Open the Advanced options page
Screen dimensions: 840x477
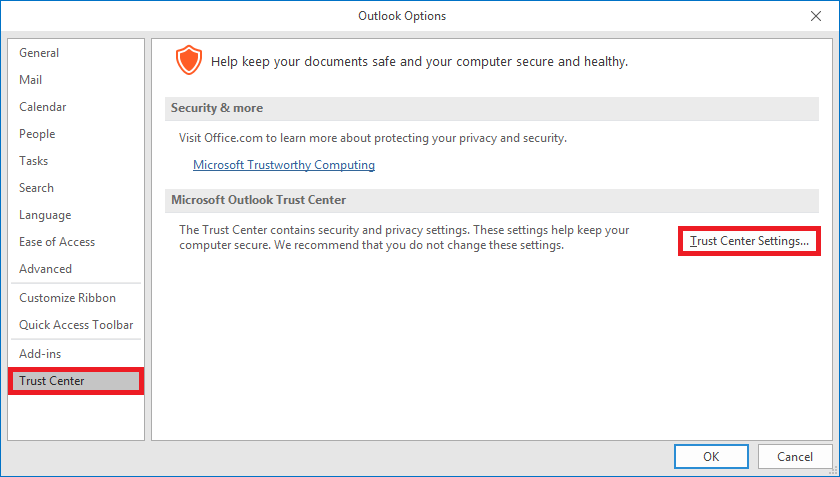click(x=46, y=269)
